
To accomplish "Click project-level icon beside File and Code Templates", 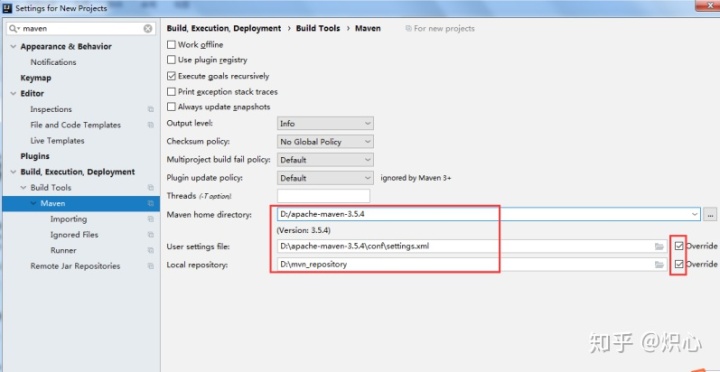I will pos(150,125).
